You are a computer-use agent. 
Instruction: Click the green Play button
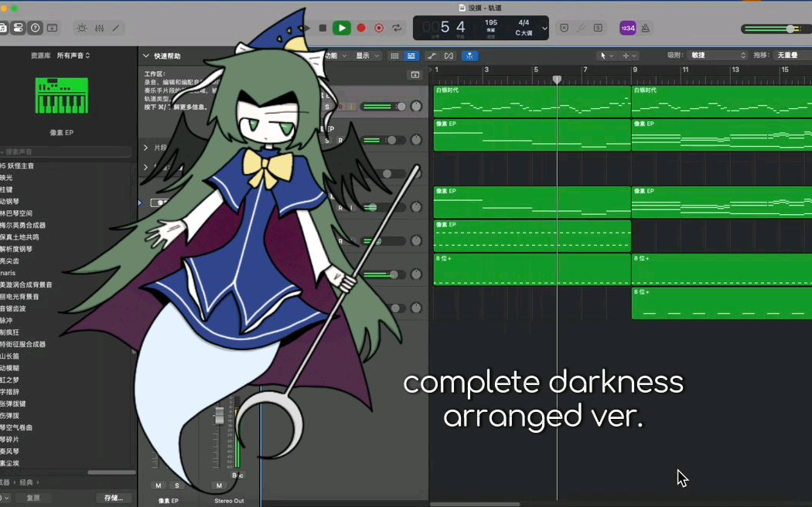341,28
